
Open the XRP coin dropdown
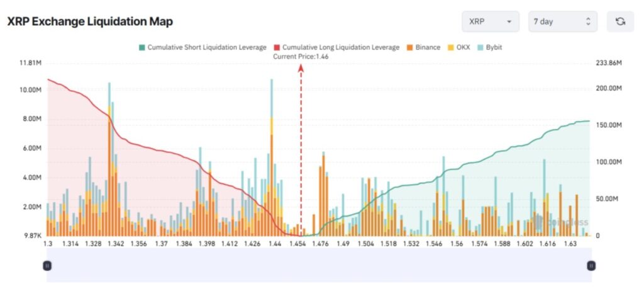point(490,21)
